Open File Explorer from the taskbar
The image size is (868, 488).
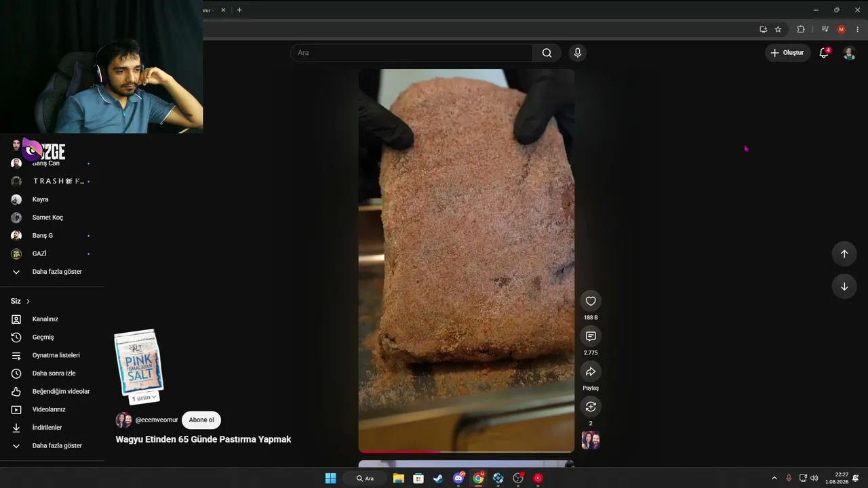[399, 479]
